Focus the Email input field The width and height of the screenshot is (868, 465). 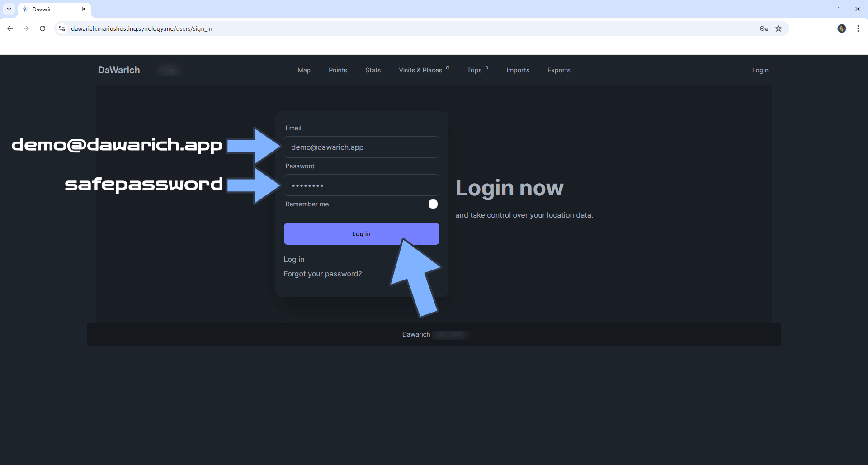click(x=361, y=147)
